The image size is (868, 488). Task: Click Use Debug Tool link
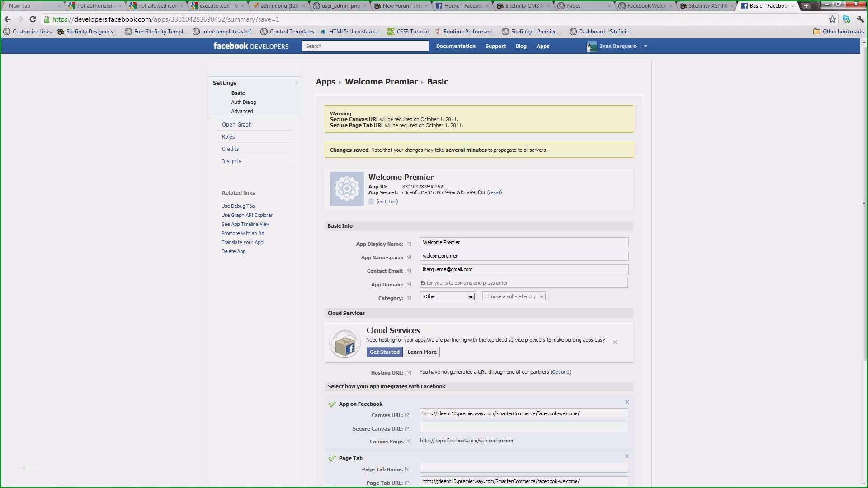[238, 206]
